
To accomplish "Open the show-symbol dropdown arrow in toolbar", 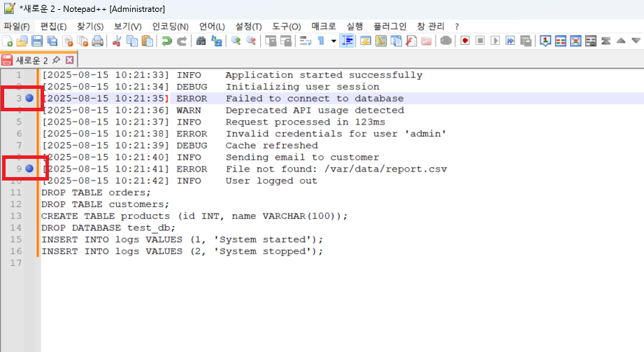I will click(334, 41).
